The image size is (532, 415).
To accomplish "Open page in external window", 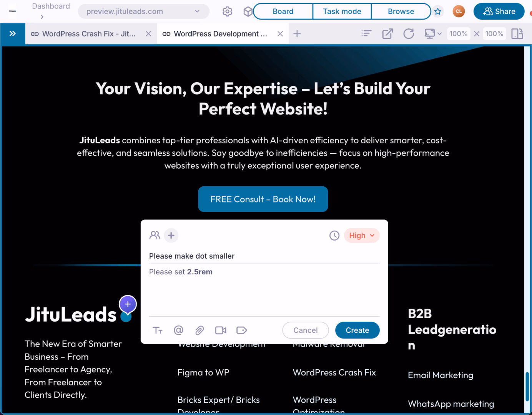I will 387,34.
